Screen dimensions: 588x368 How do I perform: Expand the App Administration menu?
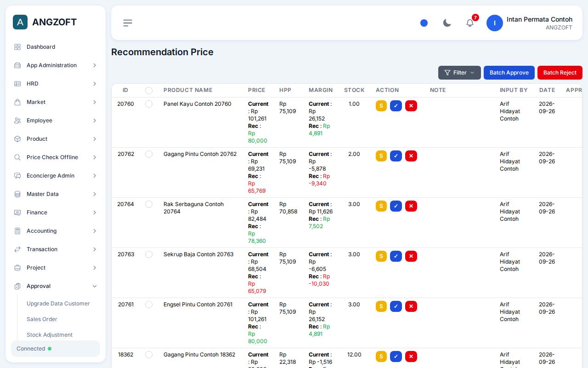click(x=56, y=65)
